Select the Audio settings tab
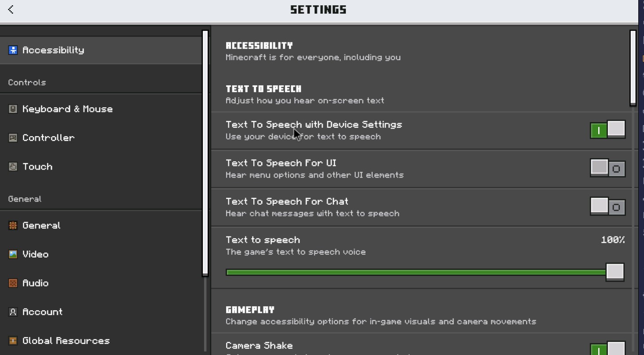The height and width of the screenshot is (355, 644). pos(36,283)
